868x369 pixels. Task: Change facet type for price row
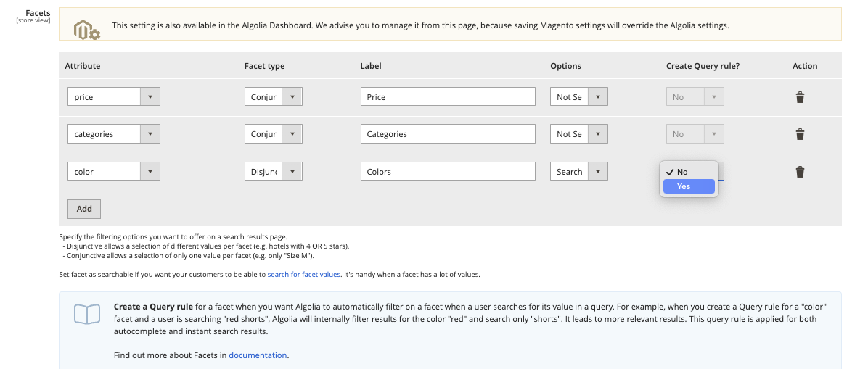tap(273, 97)
